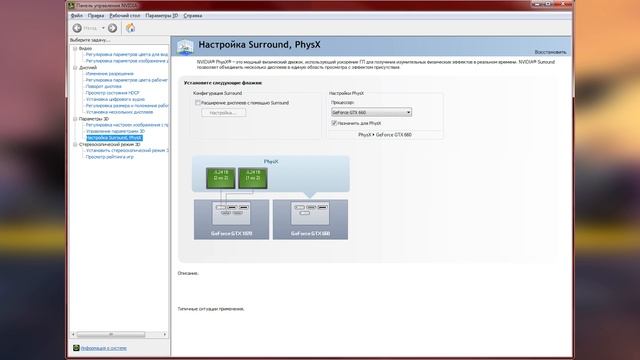Click the forward navigation arrow in toolbar
The image size is (640, 360).
tap(112, 28)
